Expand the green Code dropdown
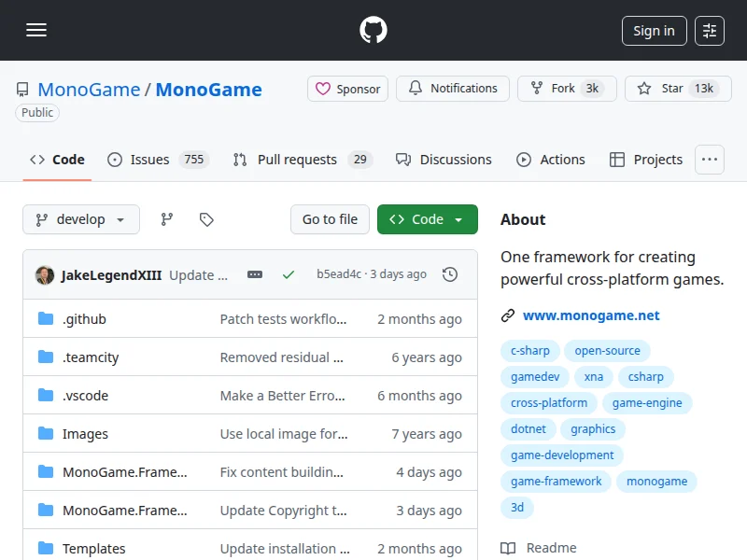Image resolution: width=747 pixels, height=560 pixels. point(427,219)
